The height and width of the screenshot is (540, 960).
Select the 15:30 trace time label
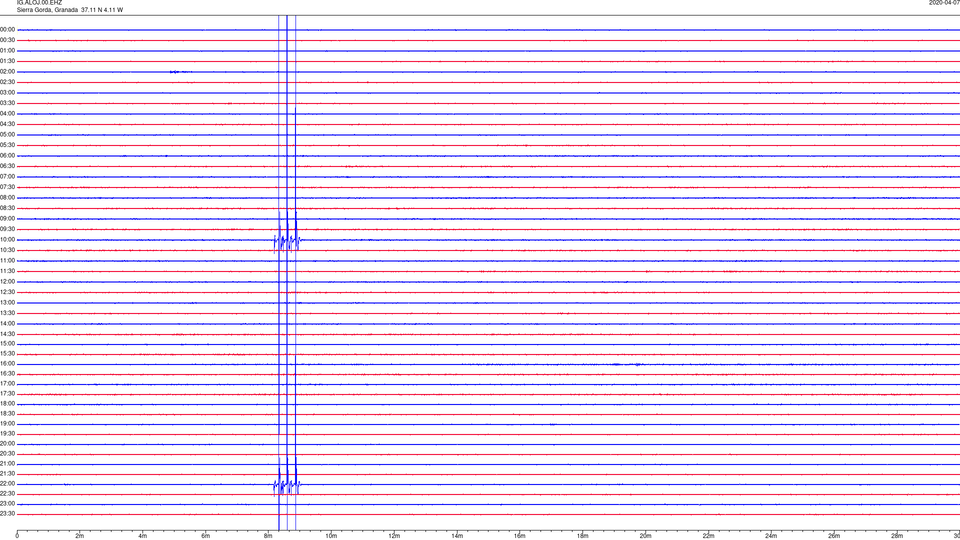pos(7,354)
